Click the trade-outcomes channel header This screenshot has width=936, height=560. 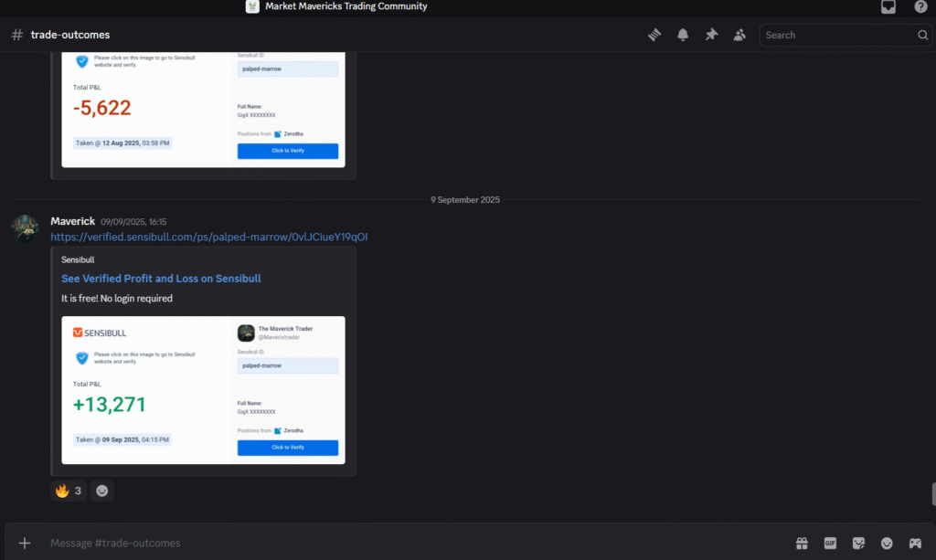point(60,34)
